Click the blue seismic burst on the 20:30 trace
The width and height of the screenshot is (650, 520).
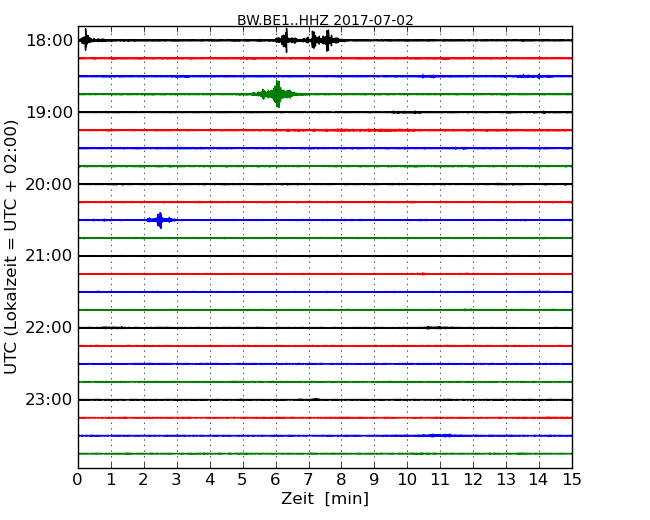(x=160, y=220)
